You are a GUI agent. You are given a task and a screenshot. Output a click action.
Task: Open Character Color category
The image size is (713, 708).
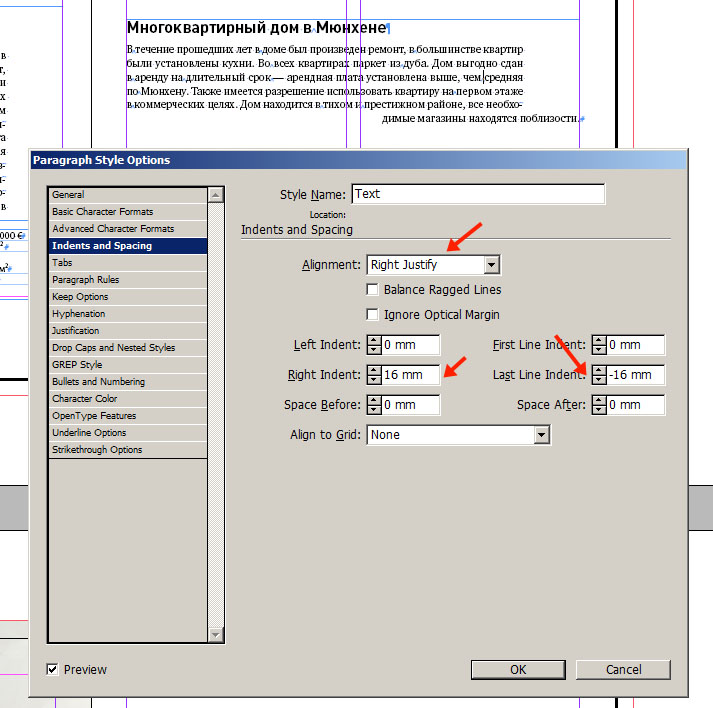pos(128,399)
